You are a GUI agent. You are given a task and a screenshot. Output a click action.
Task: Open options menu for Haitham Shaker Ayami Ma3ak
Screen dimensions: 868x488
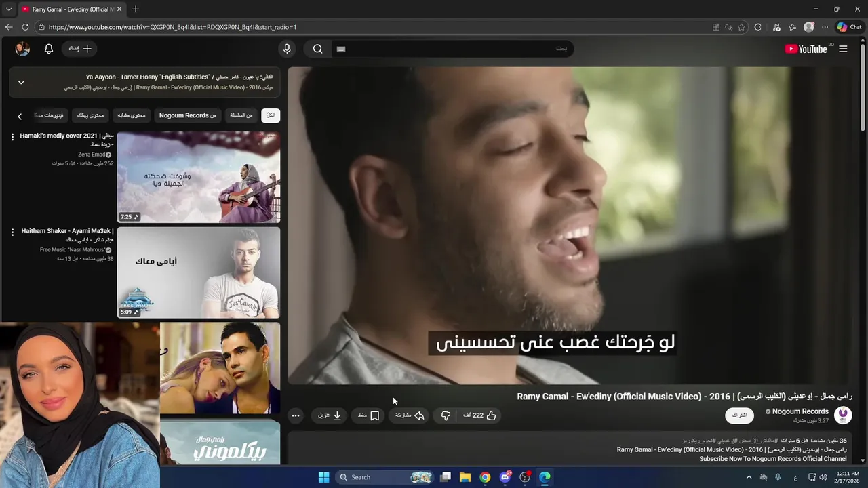(x=12, y=232)
